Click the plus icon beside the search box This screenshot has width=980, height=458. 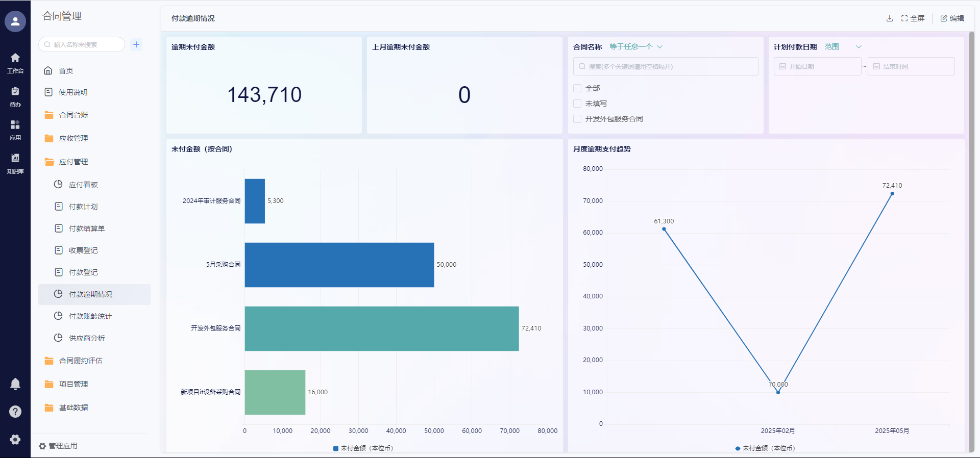(x=136, y=44)
